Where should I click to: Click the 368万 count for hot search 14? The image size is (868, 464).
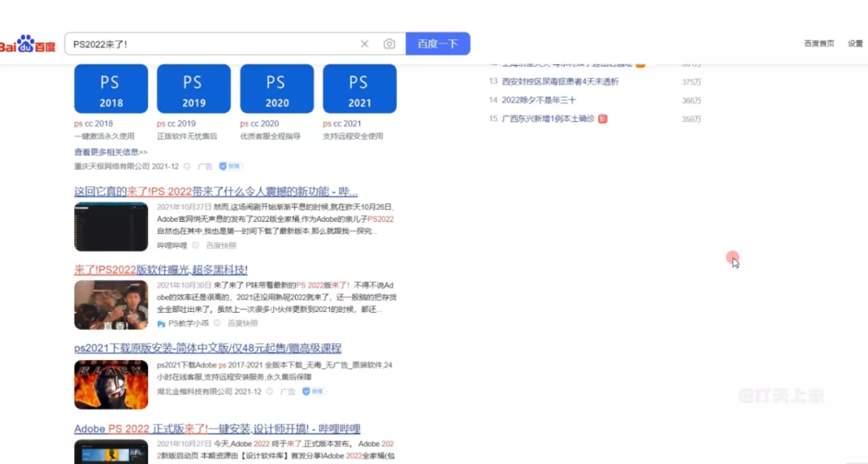(691, 101)
